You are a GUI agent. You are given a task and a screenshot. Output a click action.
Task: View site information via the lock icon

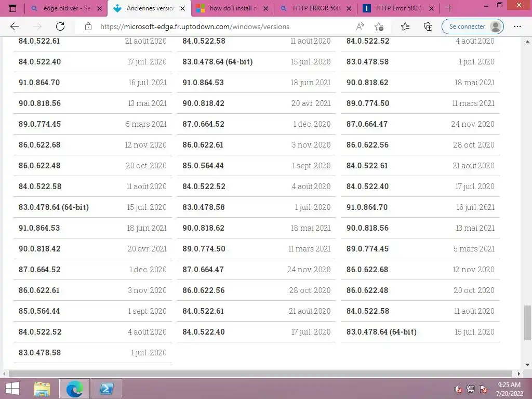88,26
